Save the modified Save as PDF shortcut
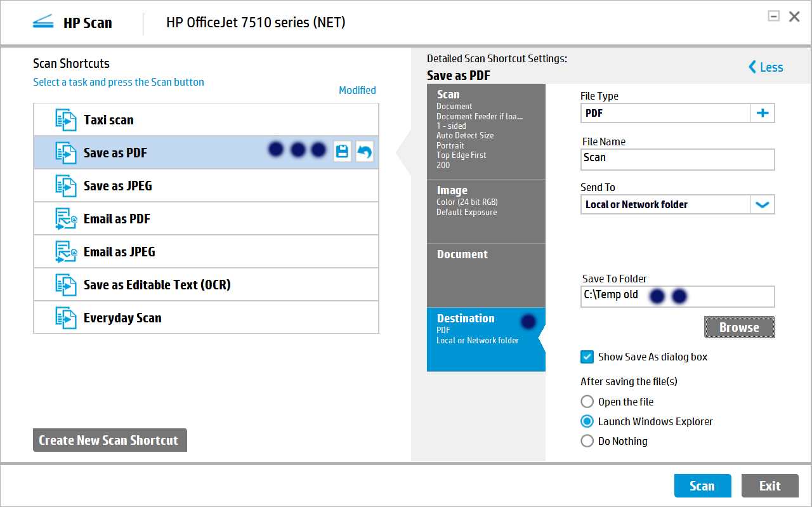Viewport: 812px width, 507px height. pyautogui.click(x=343, y=152)
